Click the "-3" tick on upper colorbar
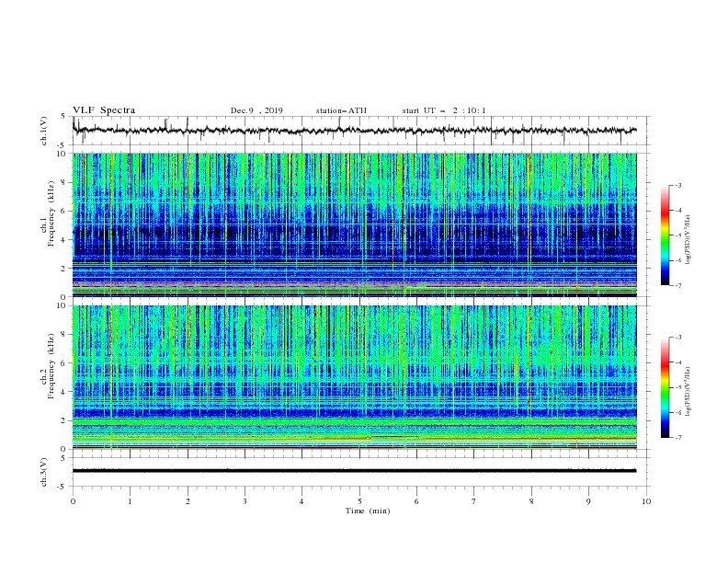This screenshot has height=563, width=728. (x=677, y=185)
